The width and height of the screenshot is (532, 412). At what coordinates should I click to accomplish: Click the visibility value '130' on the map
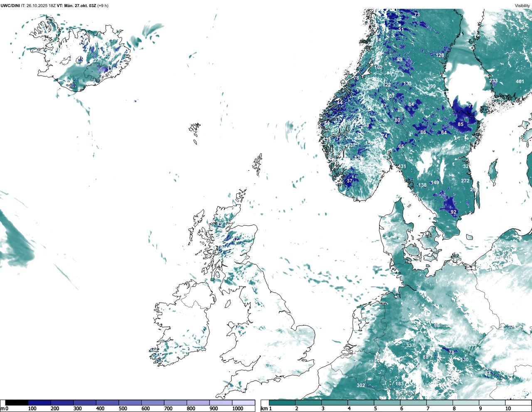(465, 360)
